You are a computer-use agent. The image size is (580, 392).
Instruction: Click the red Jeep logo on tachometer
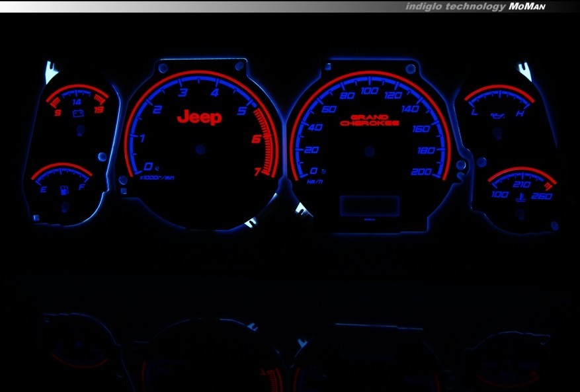[199, 118]
